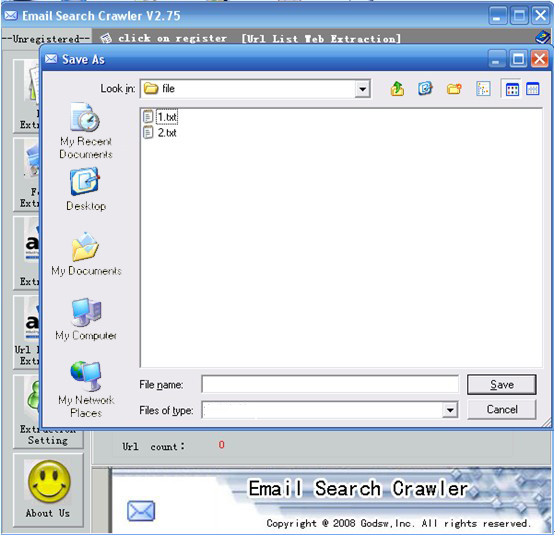
Task: Open My Computer location
Action: pos(86,319)
